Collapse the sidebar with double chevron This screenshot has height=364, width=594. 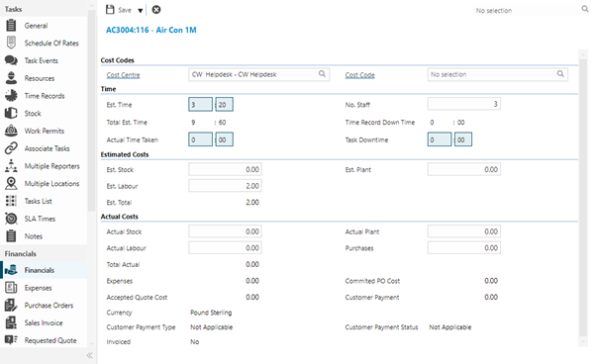(90, 355)
